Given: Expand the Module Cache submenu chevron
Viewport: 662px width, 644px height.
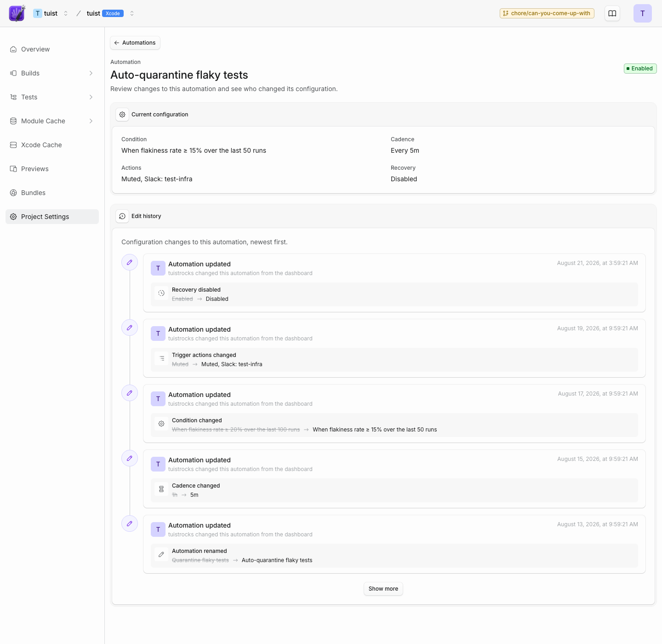Looking at the screenshot, I should tap(91, 121).
